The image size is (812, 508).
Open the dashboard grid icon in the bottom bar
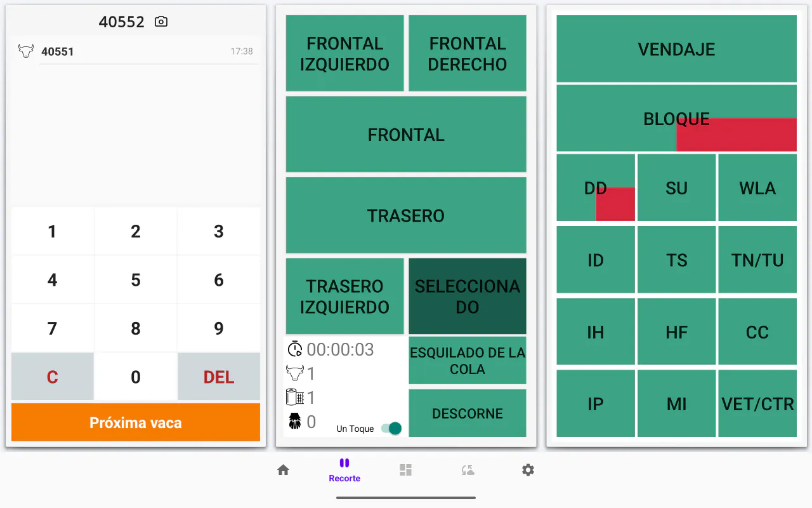(x=406, y=470)
